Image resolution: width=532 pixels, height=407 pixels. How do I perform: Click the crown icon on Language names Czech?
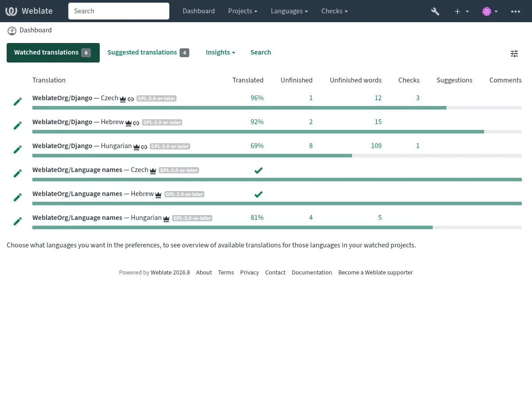pos(153,171)
